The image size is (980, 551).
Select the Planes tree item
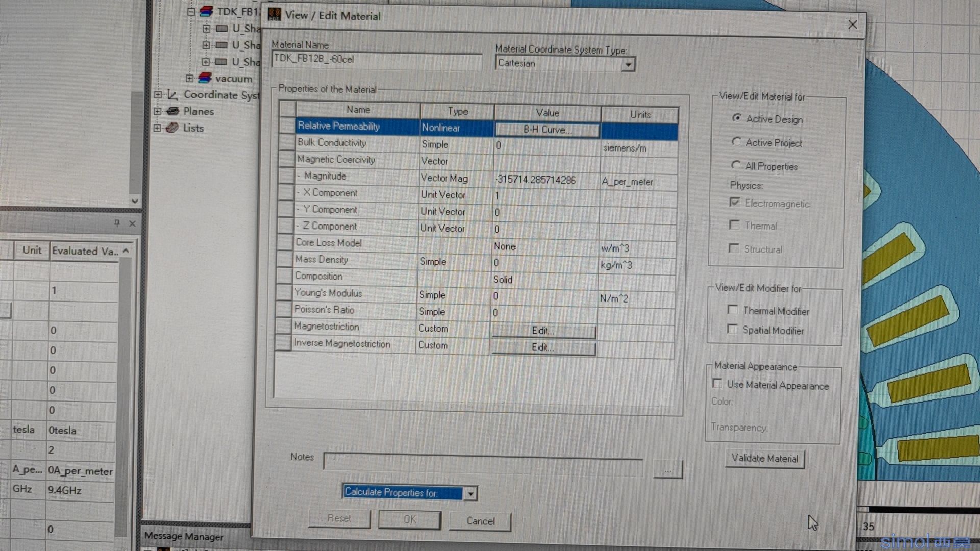click(199, 111)
